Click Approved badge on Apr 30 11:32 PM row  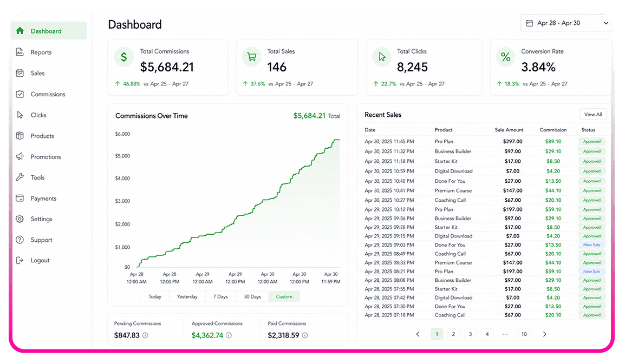click(x=591, y=151)
